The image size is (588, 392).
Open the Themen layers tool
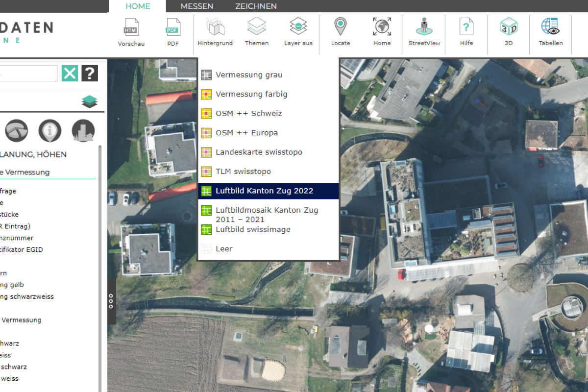tap(256, 32)
